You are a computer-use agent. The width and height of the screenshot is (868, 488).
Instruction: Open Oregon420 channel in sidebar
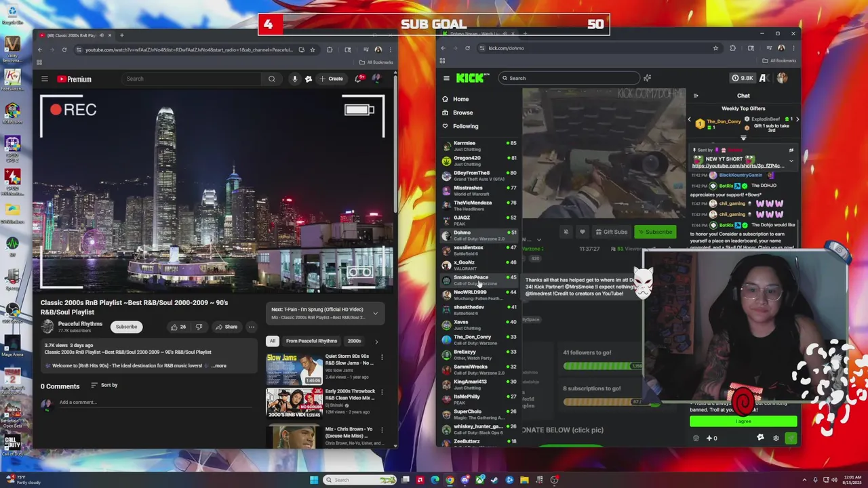tap(479, 161)
